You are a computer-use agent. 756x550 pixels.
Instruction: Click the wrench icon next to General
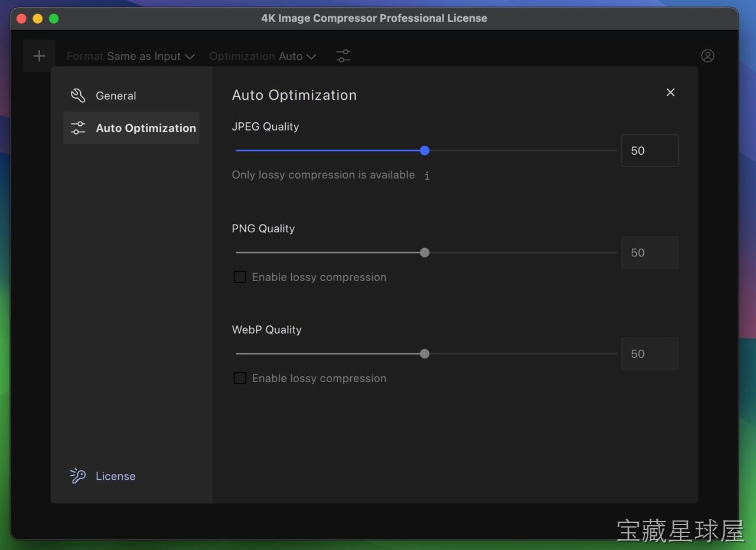click(78, 96)
